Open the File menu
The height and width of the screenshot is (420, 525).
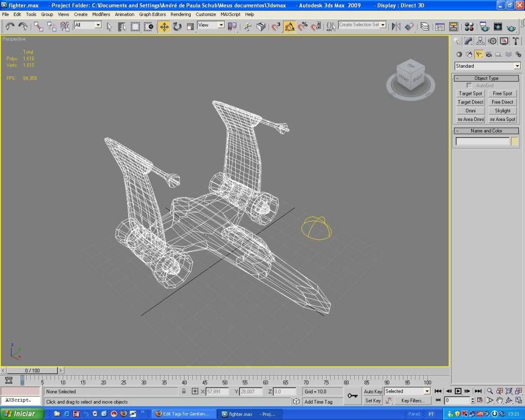tap(6, 14)
